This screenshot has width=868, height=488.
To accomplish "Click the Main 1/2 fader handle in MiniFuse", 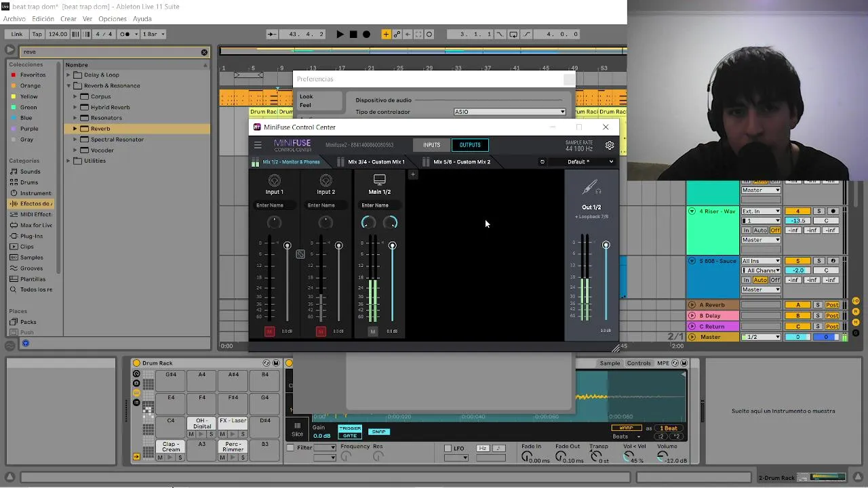I will [392, 245].
